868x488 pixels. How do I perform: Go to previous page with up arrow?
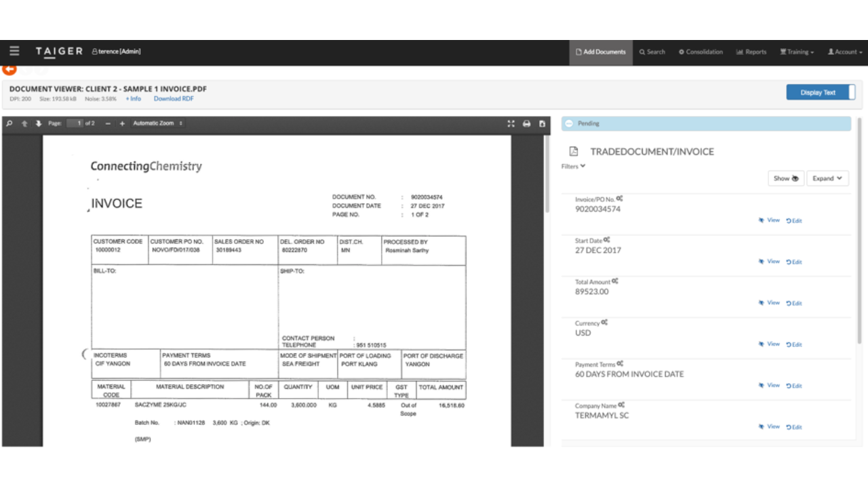coord(25,123)
